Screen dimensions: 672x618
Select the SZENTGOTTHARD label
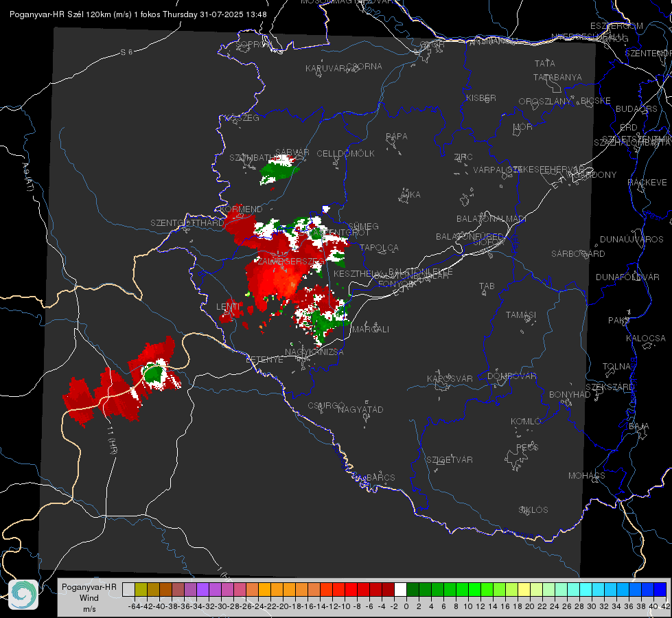point(187,223)
